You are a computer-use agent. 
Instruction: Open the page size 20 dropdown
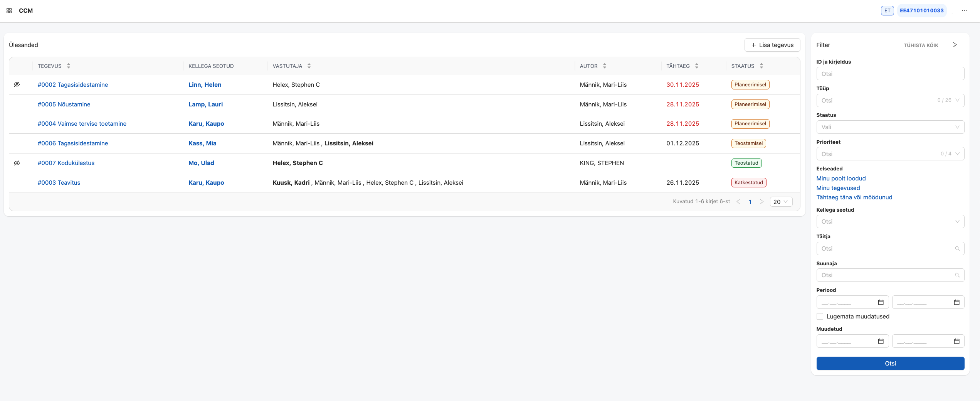coord(781,201)
